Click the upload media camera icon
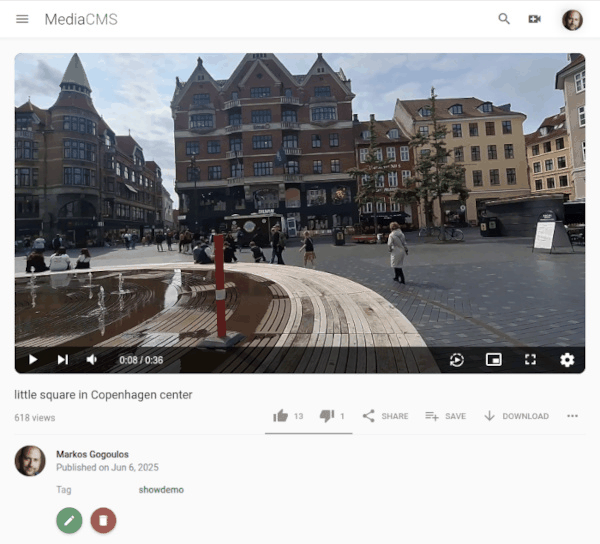 coord(535,19)
